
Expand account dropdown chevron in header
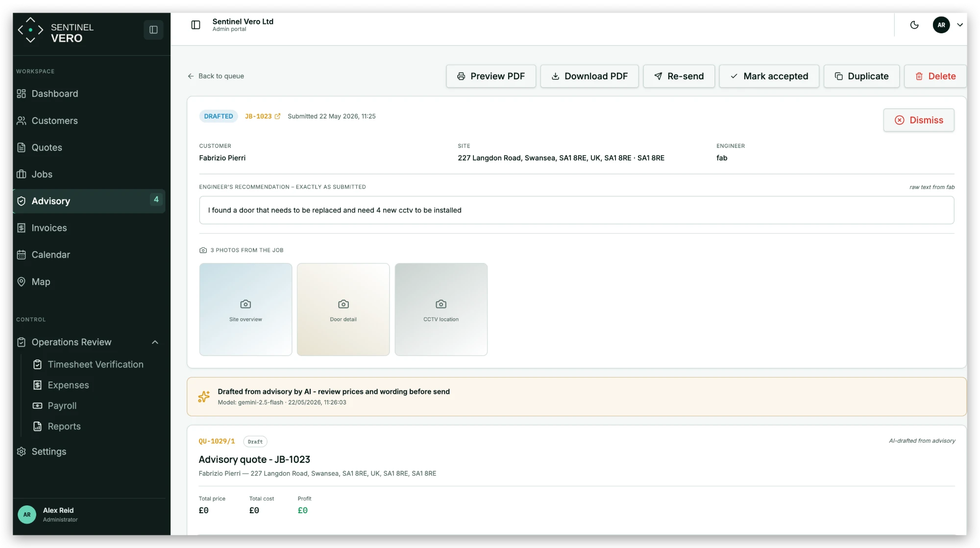(x=960, y=25)
